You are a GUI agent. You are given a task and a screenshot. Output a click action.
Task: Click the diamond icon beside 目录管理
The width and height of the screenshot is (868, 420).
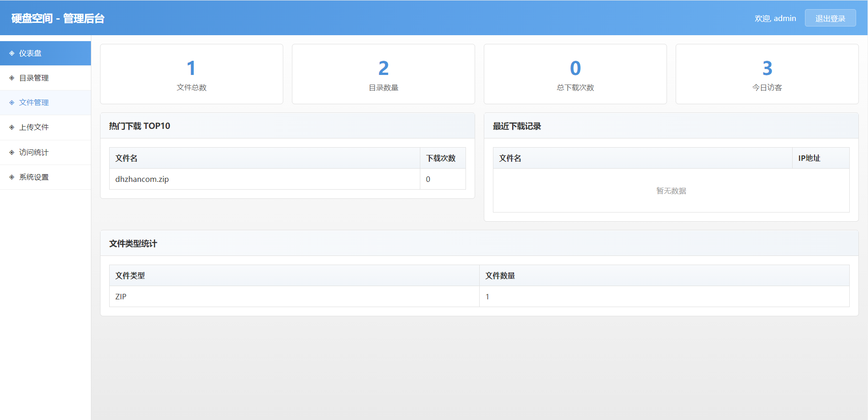point(12,78)
